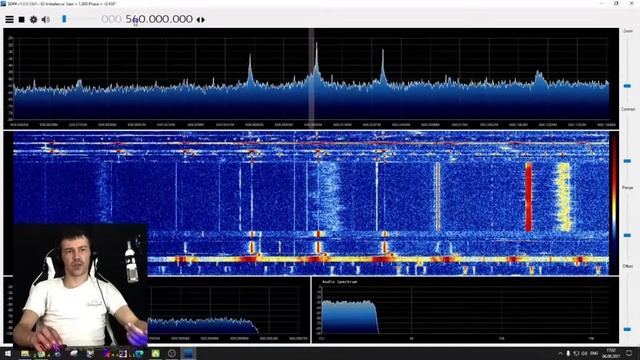Adjust the Offset slider handle
This screenshot has width=640, height=360.
[x=627, y=329]
